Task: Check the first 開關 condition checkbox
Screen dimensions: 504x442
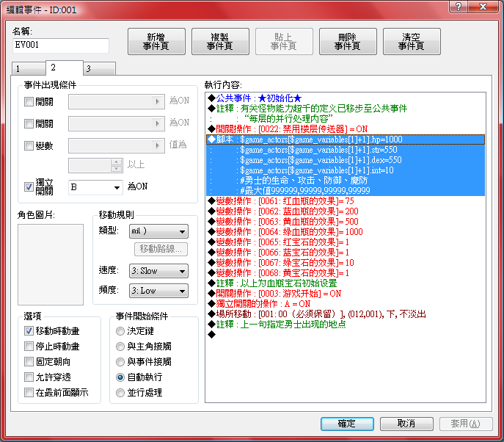Action: coord(29,101)
